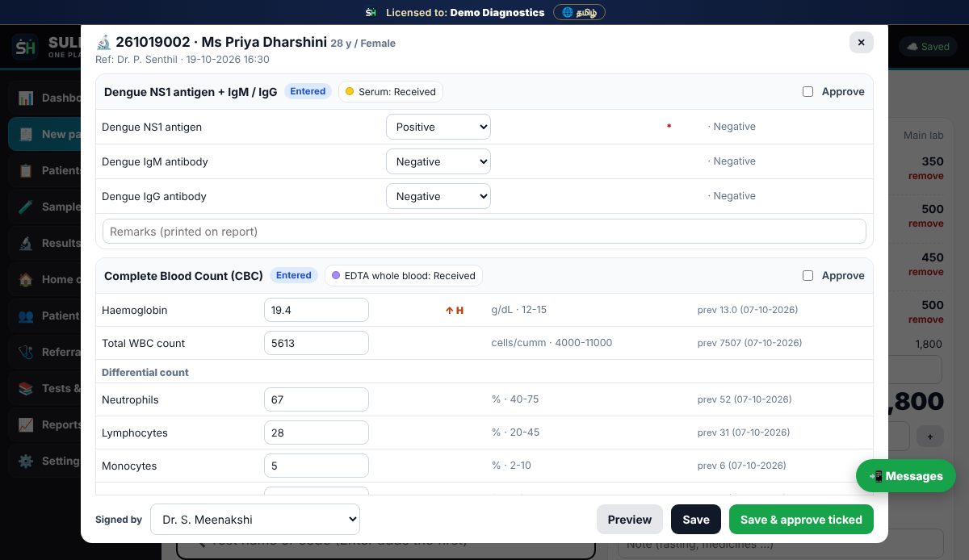Tick the Approve checkbox for Complete Blood Count
The width and height of the screenshot is (969, 560).
point(807,276)
